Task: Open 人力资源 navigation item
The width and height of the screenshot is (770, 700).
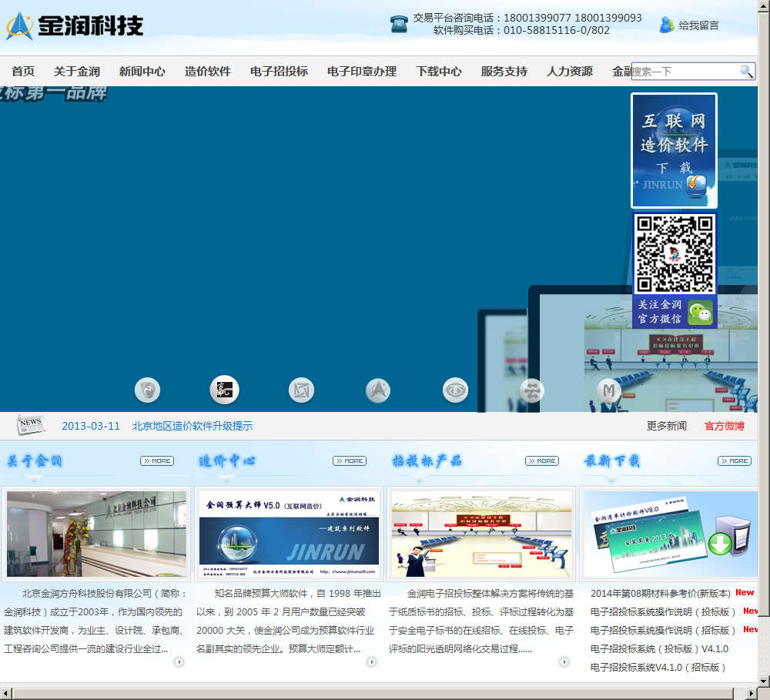Action: click(x=570, y=71)
